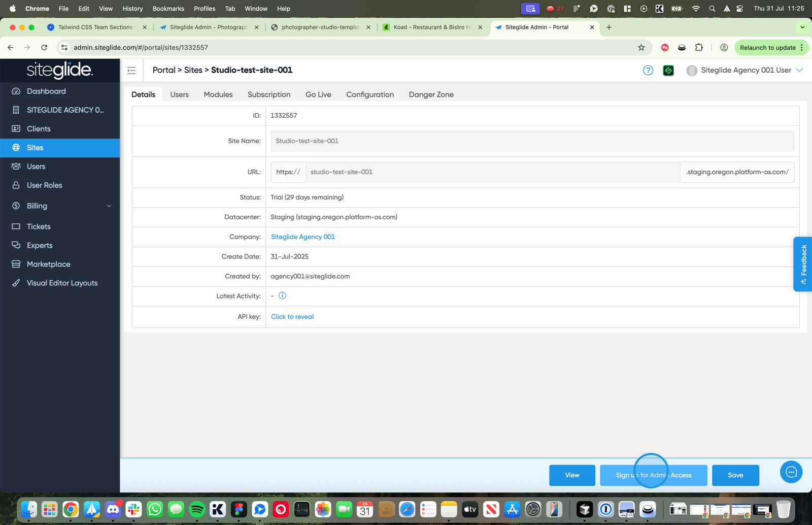Click the Latest Activity info icon
812x525 pixels.
pos(283,296)
